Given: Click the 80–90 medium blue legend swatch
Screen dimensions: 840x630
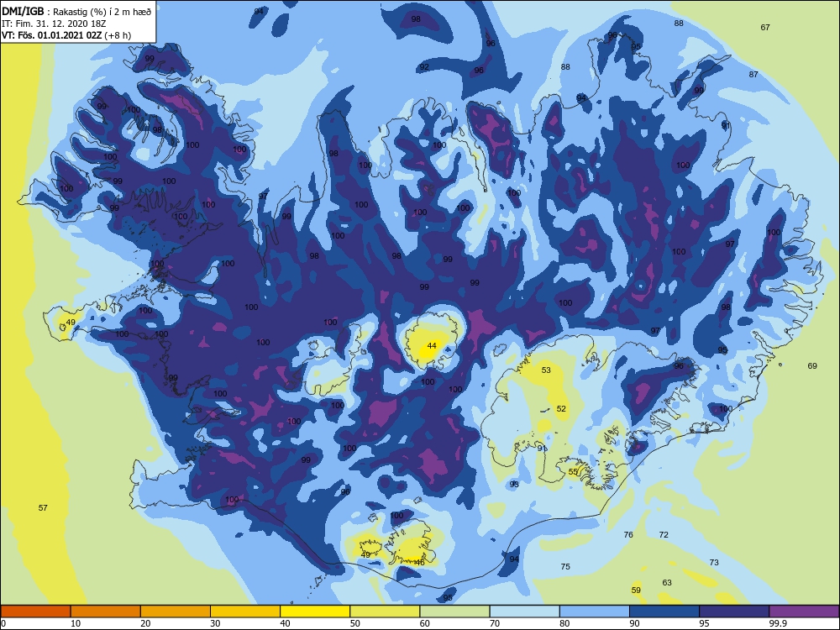Looking at the screenshot, I should pos(595,612).
